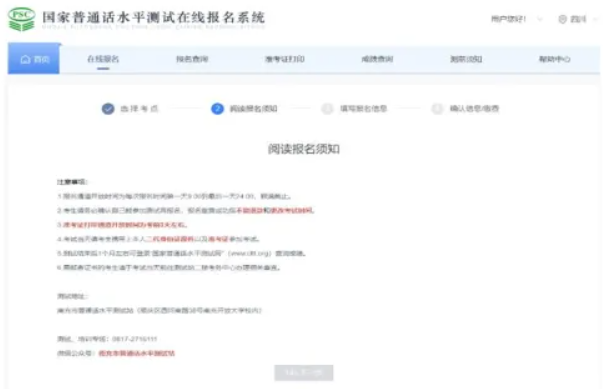Open the 准考证打印 tab
Screen dimensions: 603x389
point(285,59)
